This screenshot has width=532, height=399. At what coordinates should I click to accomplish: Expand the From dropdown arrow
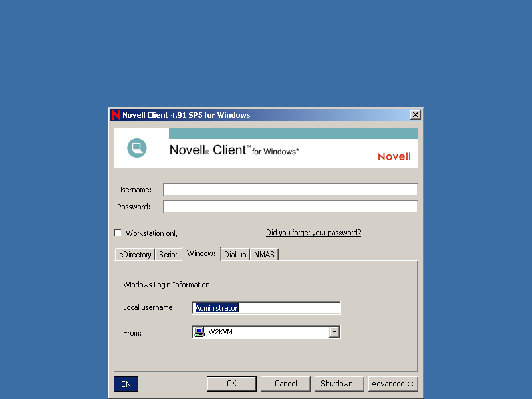click(334, 332)
